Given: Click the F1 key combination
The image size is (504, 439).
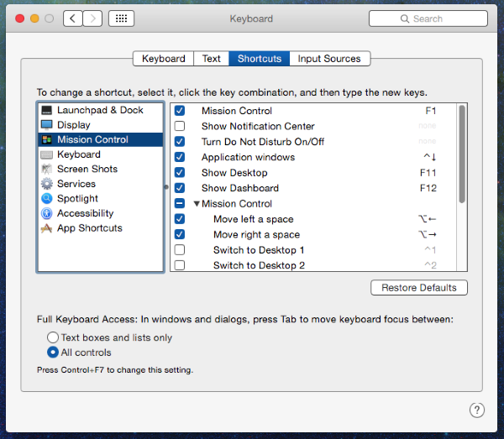Looking at the screenshot, I should click(x=430, y=111).
